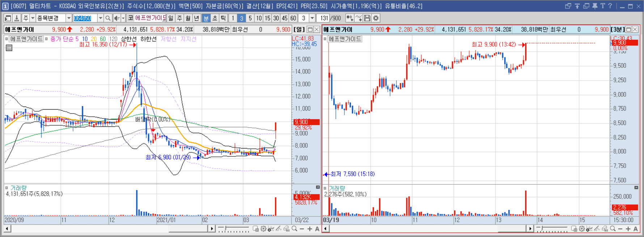Select the 60-minute interval button
Screen dimensions: 644x237
[x=293, y=18]
